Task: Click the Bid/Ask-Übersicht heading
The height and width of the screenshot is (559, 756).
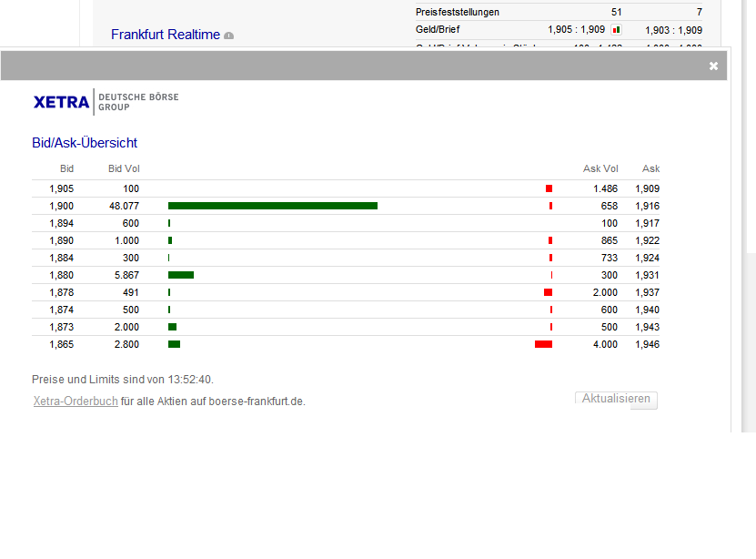Action: coord(83,143)
